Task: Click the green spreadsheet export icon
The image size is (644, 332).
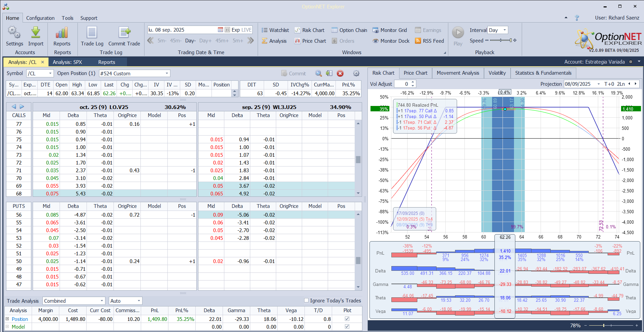Action: coord(329,73)
